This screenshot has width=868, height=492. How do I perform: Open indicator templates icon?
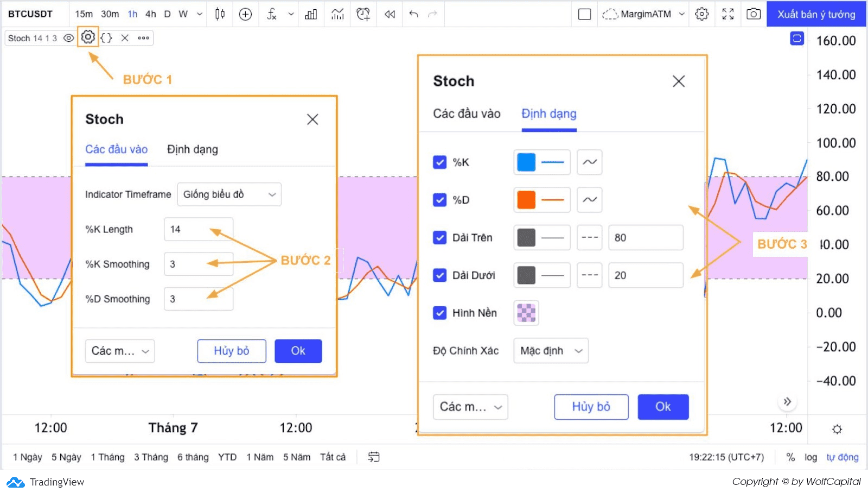click(x=337, y=14)
